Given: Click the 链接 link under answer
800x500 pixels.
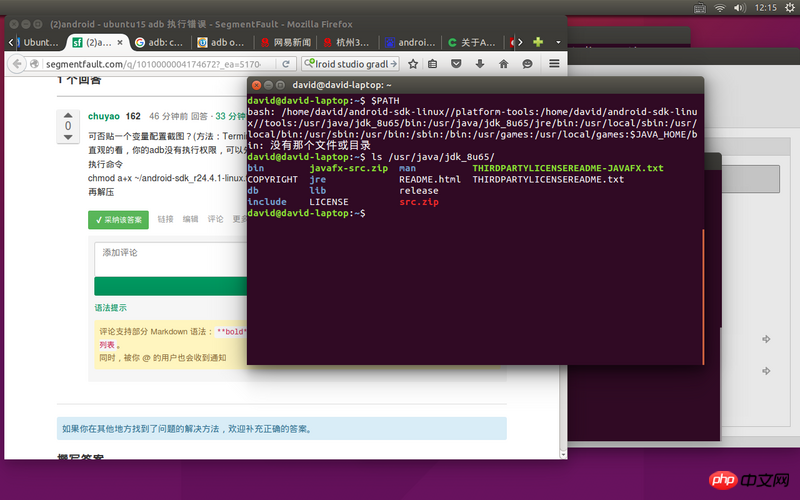Looking at the screenshot, I should (165, 219).
